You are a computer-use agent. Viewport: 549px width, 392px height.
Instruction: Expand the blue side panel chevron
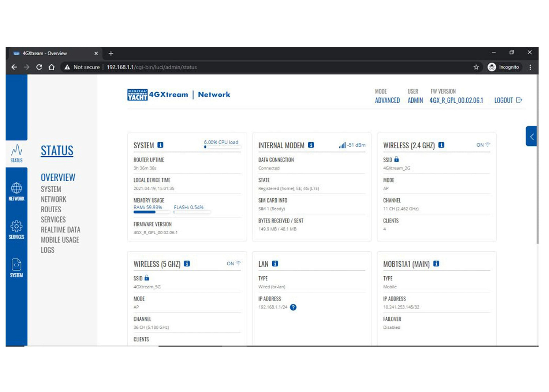(x=531, y=137)
